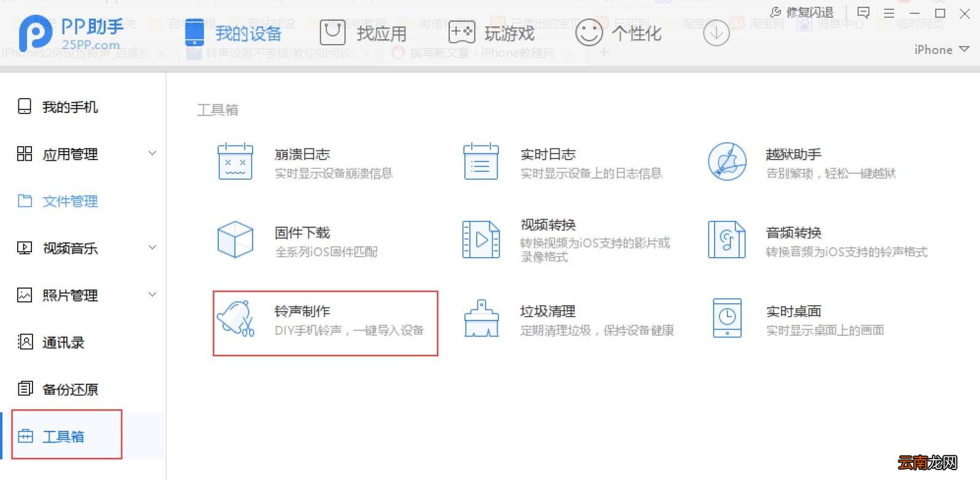The image size is (980, 480).
Task: Click the 文件管理 folder icon
Action: [25, 201]
